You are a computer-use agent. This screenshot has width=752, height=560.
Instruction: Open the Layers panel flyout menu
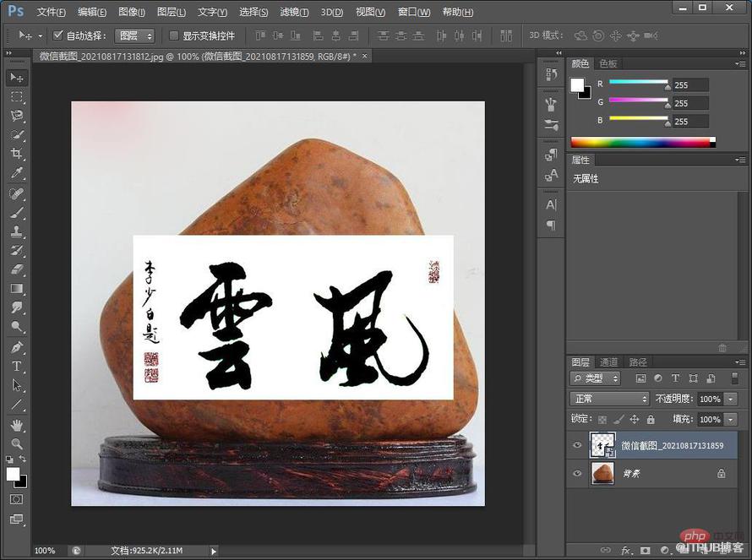(740, 362)
